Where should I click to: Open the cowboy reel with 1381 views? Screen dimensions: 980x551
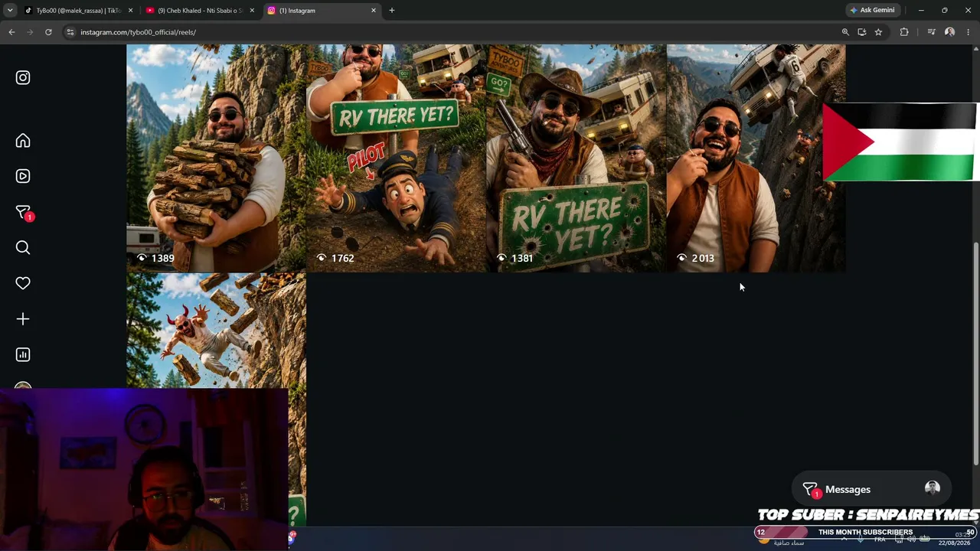coord(576,158)
